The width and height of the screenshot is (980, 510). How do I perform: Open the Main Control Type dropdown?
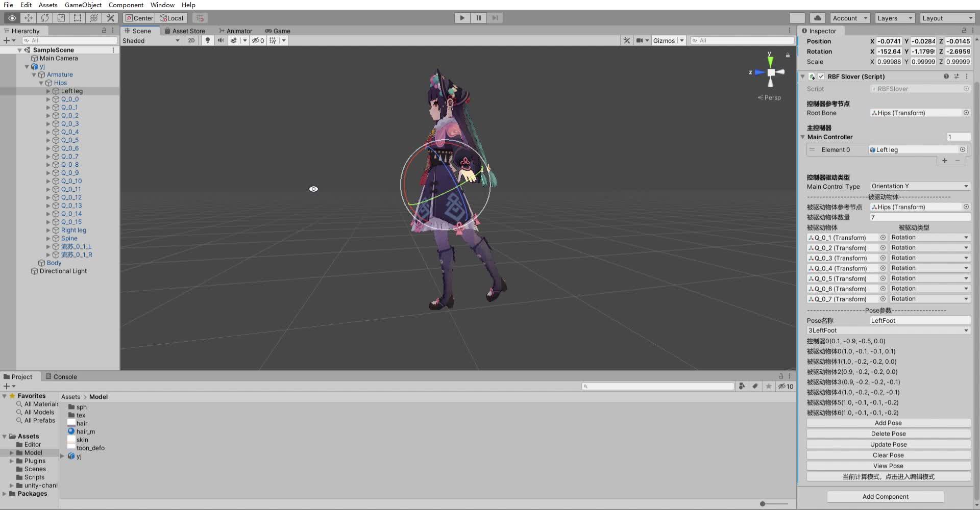tap(918, 186)
